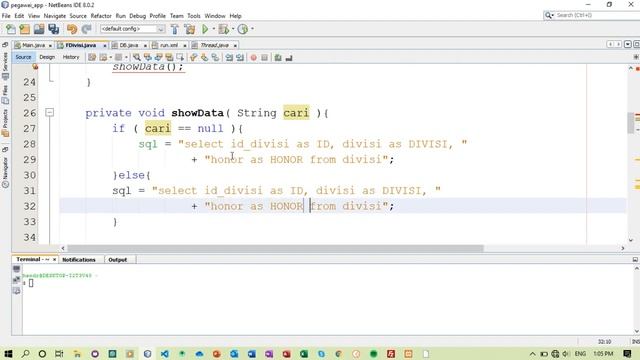Switch to the Design view button
Screen dimensions: 640x360
47,58
